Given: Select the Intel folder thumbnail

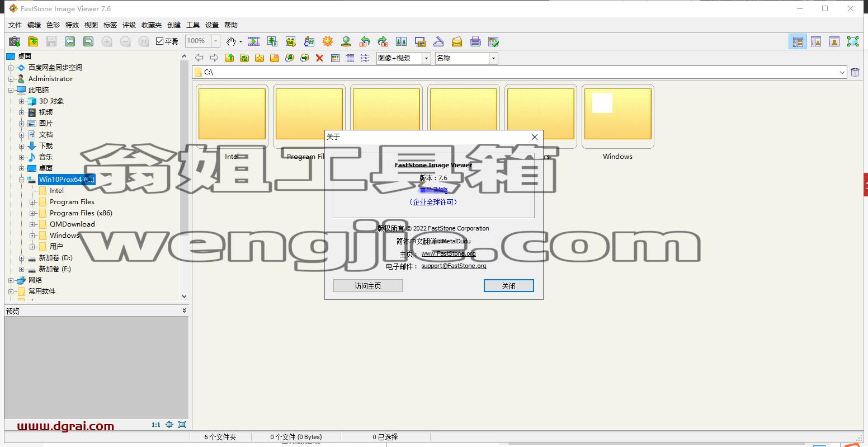Looking at the screenshot, I should (232, 116).
